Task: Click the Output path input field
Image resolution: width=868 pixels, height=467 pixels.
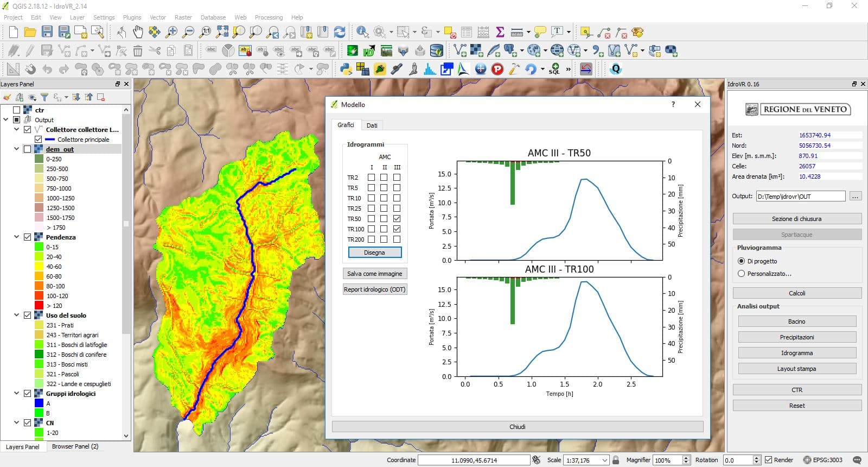Action: tap(801, 197)
